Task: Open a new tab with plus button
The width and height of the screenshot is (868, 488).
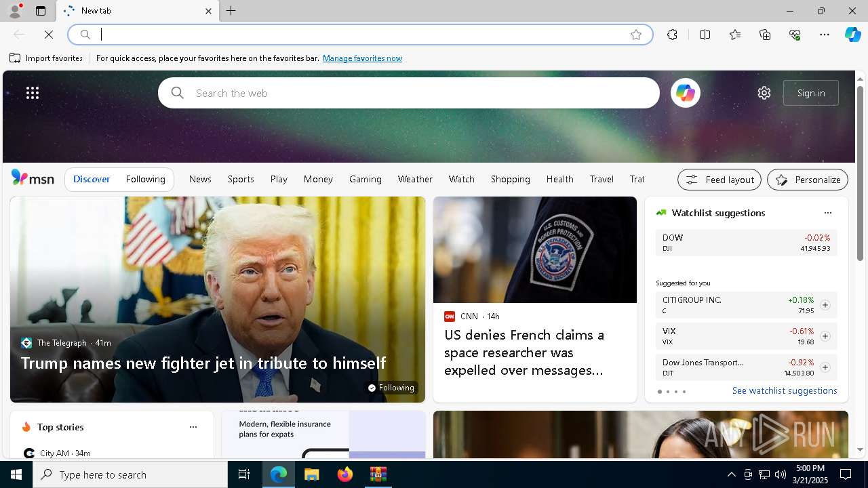Action: click(231, 11)
